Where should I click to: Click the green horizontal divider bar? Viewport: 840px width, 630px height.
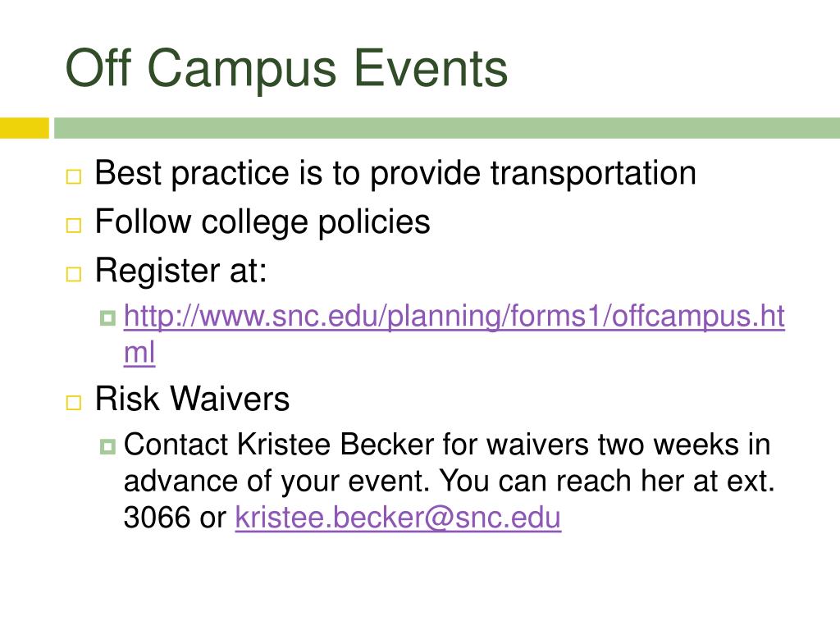pos(447,128)
